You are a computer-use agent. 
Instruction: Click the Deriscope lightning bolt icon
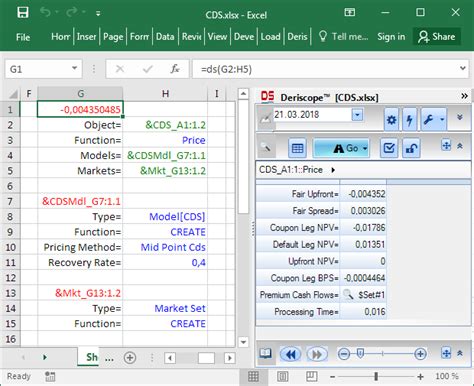click(x=410, y=119)
